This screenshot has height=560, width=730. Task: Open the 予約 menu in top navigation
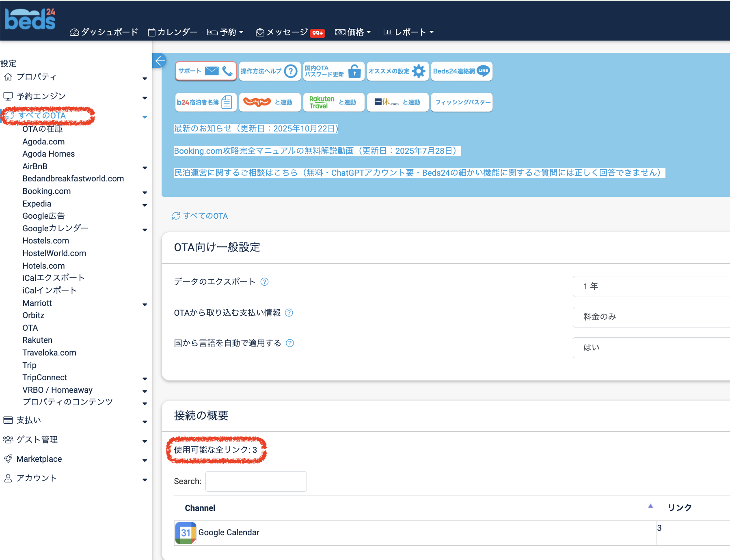pos(226,32)
